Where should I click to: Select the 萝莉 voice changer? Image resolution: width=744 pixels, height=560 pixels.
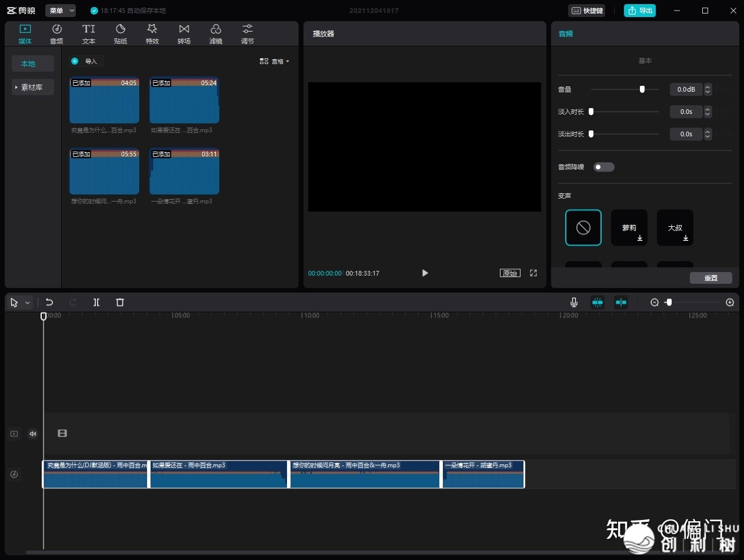point(629,227)
